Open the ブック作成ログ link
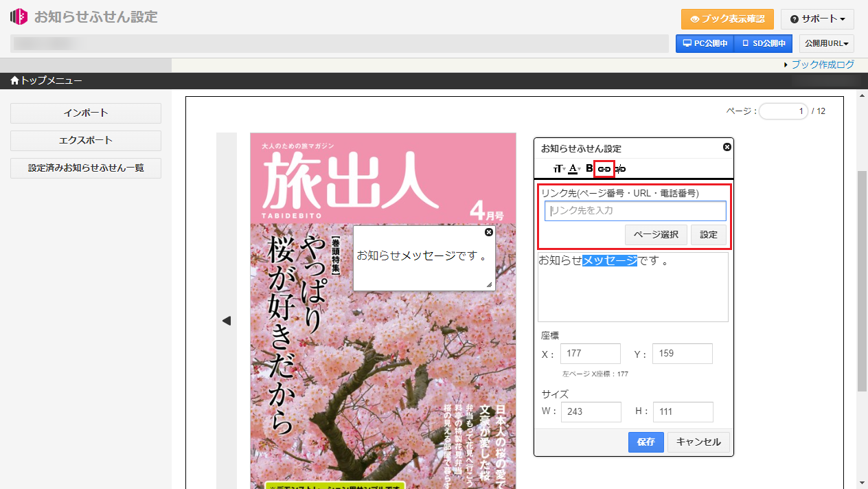The image size is (868, 489). click(x=823, y=65)
